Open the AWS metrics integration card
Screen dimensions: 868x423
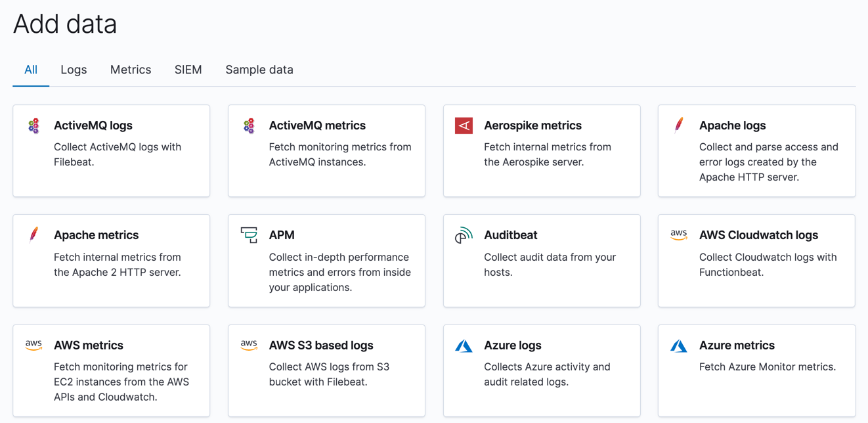pyautogui.click(x=111, y=370)
